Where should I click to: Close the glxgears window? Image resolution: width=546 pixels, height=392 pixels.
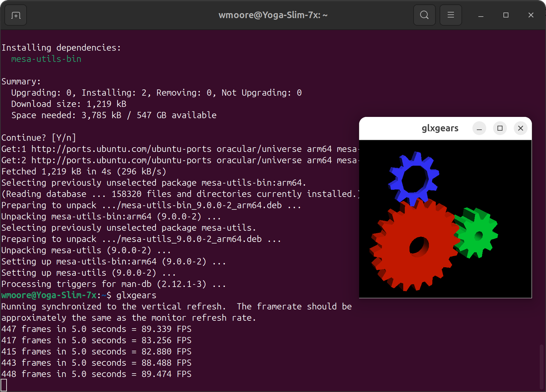520,128
